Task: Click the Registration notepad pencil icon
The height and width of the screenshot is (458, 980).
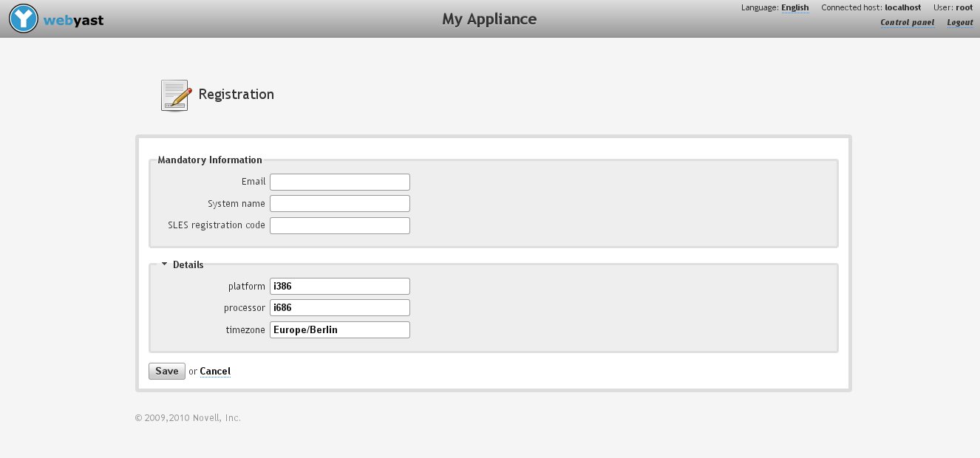Action: pos(175,95)
